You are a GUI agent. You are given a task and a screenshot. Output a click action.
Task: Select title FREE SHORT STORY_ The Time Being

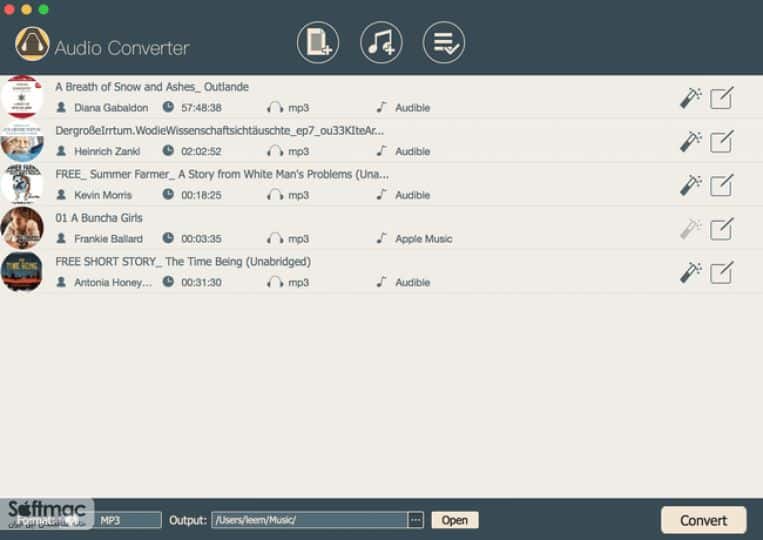(x=183, y=262)
